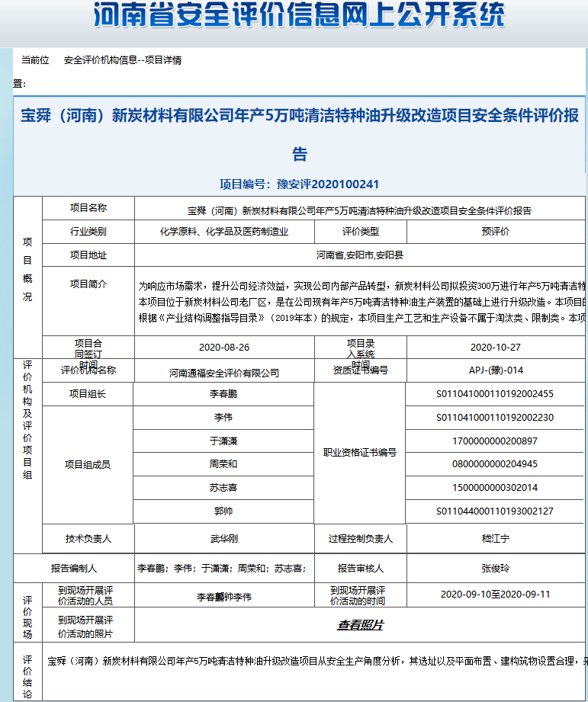Select on-site date range 2020-09-10至2020-09-11
The image size is (588, 702).
[495, 594]
